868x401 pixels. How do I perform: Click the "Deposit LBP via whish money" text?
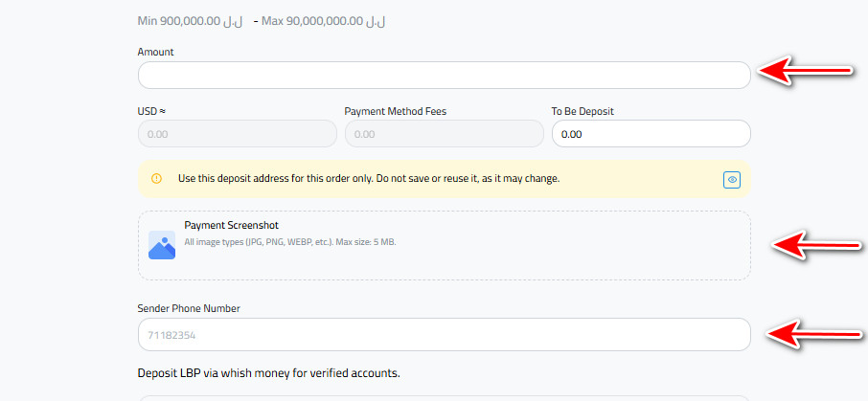(268, 372)
